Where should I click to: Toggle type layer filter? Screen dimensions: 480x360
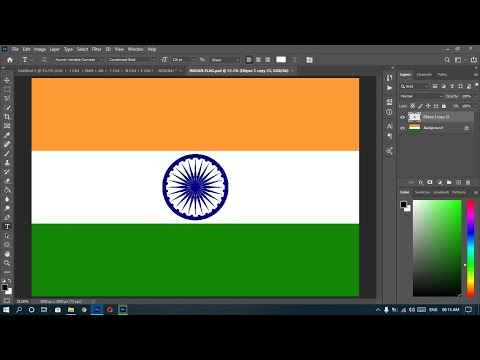pyautogui.click(x=452, y=86)
